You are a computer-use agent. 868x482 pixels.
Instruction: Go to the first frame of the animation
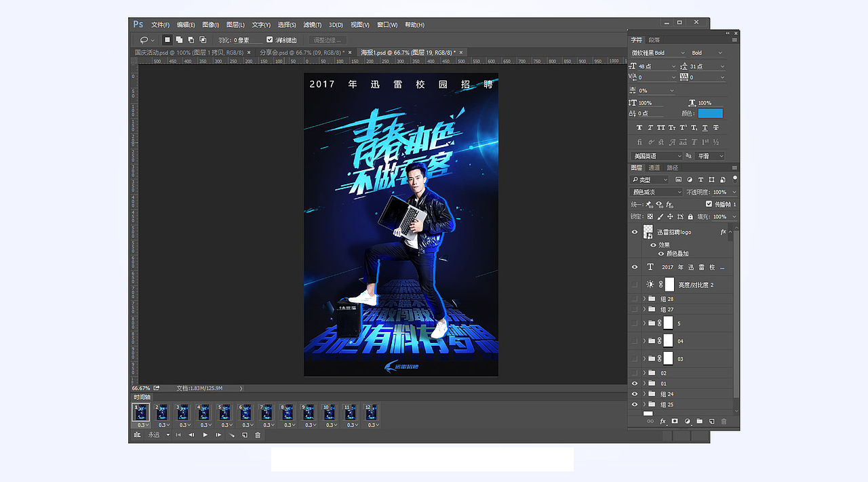tap(178, 435)
